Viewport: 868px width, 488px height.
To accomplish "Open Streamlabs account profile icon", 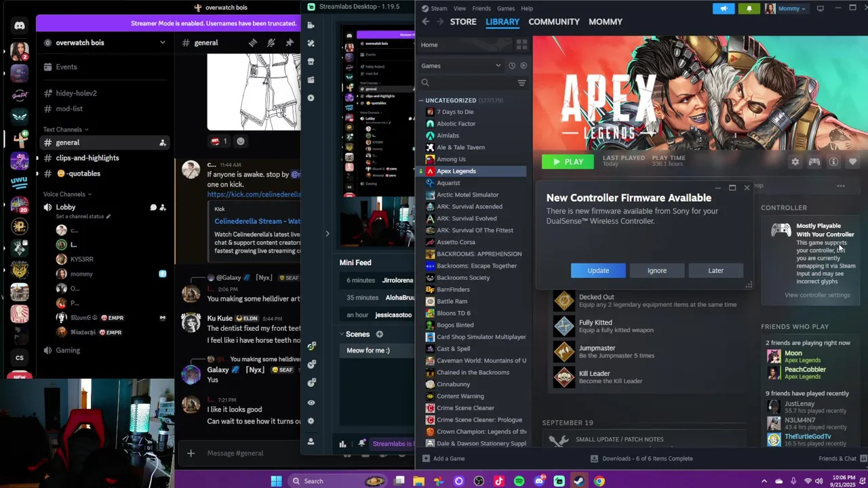I will [311, 441].
